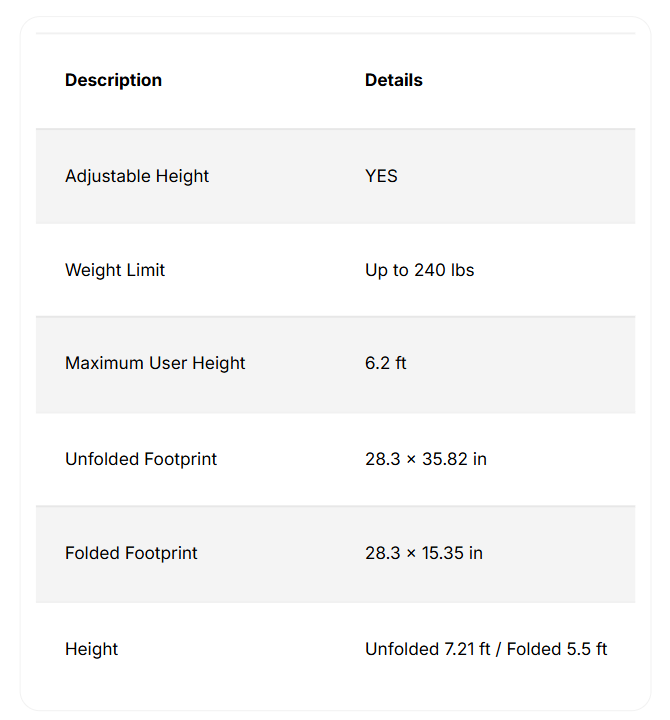Click the Details column header

click(393, 80)
